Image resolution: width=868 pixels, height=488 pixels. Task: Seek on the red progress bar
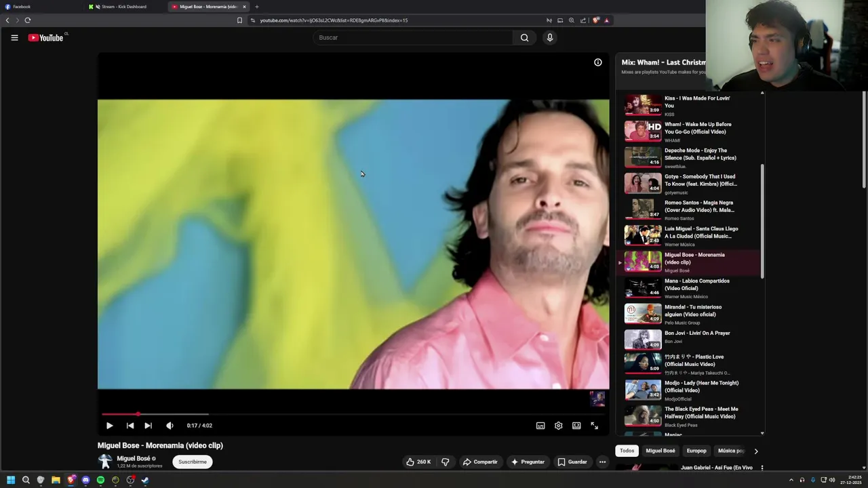[353, 413]
